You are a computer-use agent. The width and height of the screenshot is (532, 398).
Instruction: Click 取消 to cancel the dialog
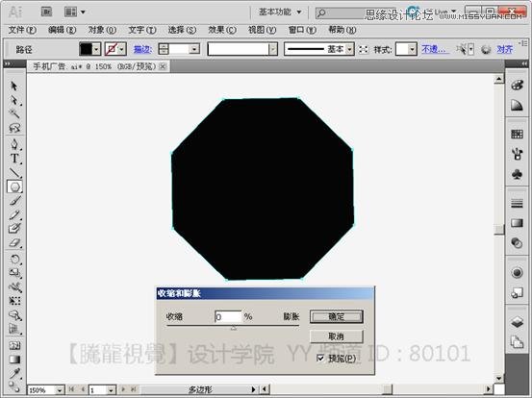tap(337, 336)
